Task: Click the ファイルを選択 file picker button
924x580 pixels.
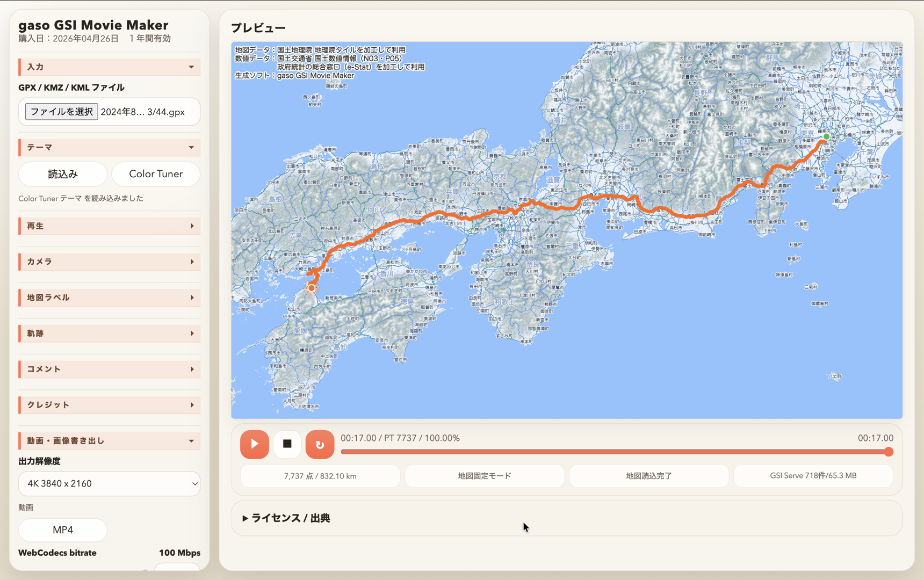Action: coord(61,112)
